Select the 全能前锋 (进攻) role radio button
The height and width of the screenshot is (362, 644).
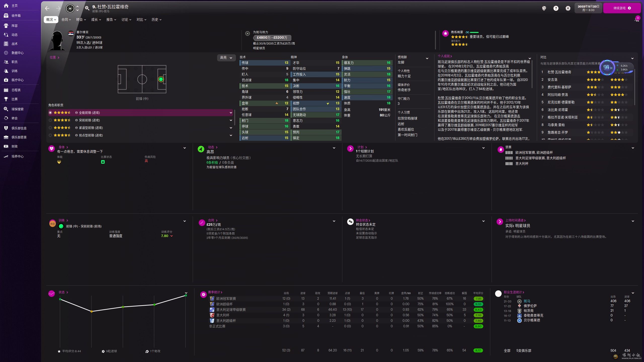tap(50, 113)
